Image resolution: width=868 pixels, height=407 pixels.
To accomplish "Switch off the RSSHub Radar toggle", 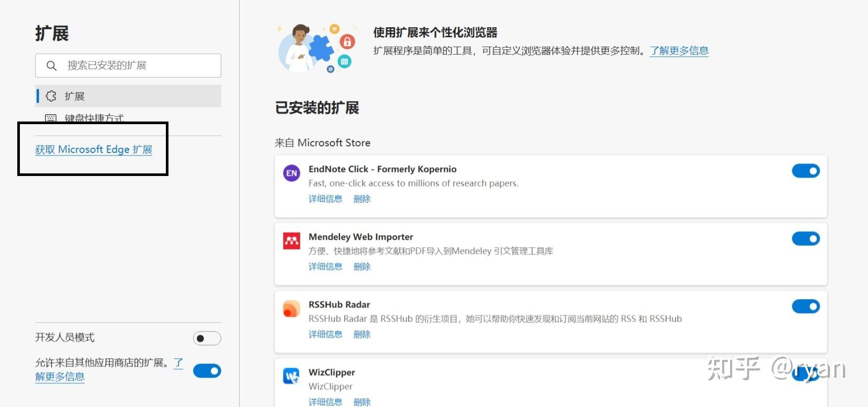I will coord(806,306).
